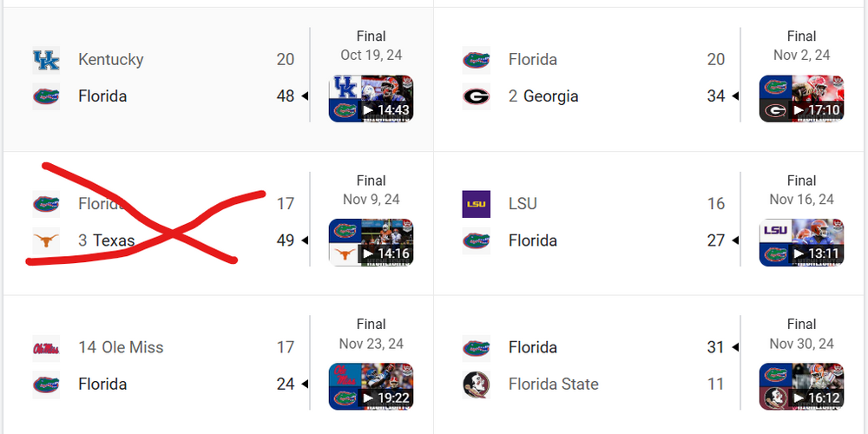Open the Florida State team name link
868x434 pixels.
(x=553, y=385)
